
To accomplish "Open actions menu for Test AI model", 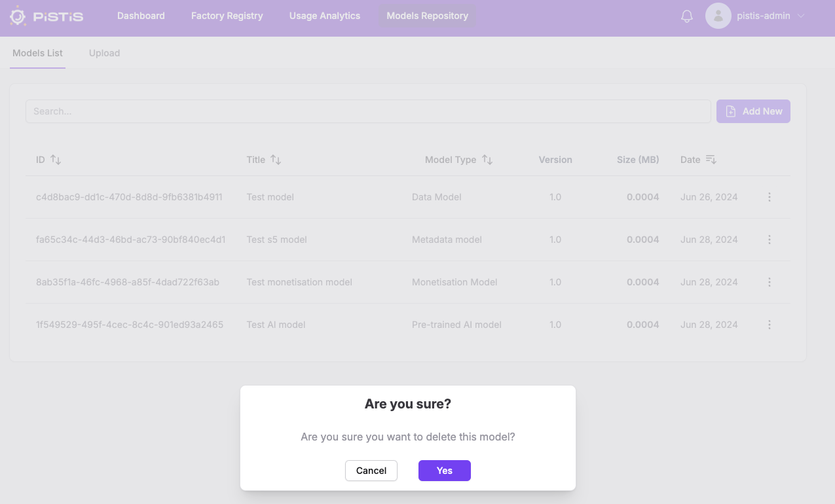I will pyautogui.click(x=770, y=325).
